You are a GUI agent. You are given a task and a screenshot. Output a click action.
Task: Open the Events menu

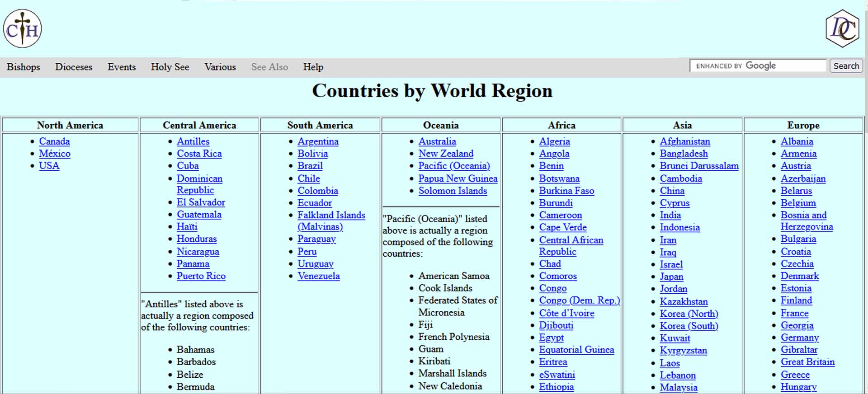122,67
